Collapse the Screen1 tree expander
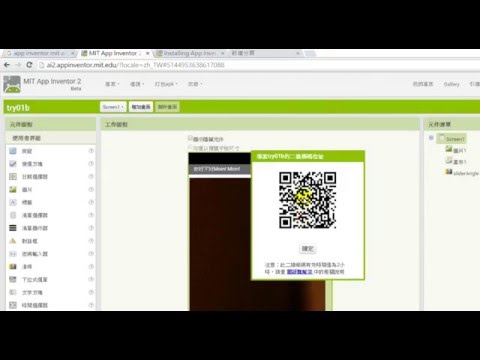This screenshot has width=480, height=360. pyautogui.click(x=431, y=138)
